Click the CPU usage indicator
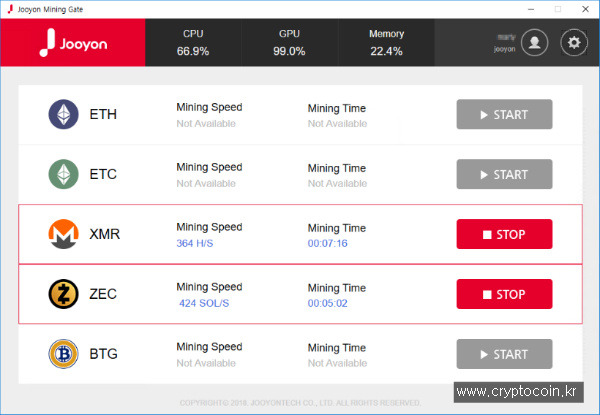Screen dimensions: 600x415 pos(193,42)
